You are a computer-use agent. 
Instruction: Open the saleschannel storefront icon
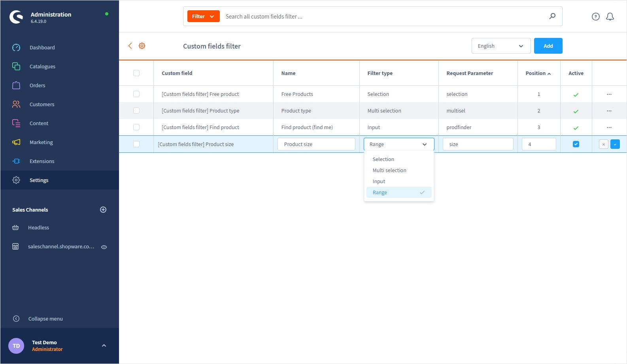coord(15,246)
